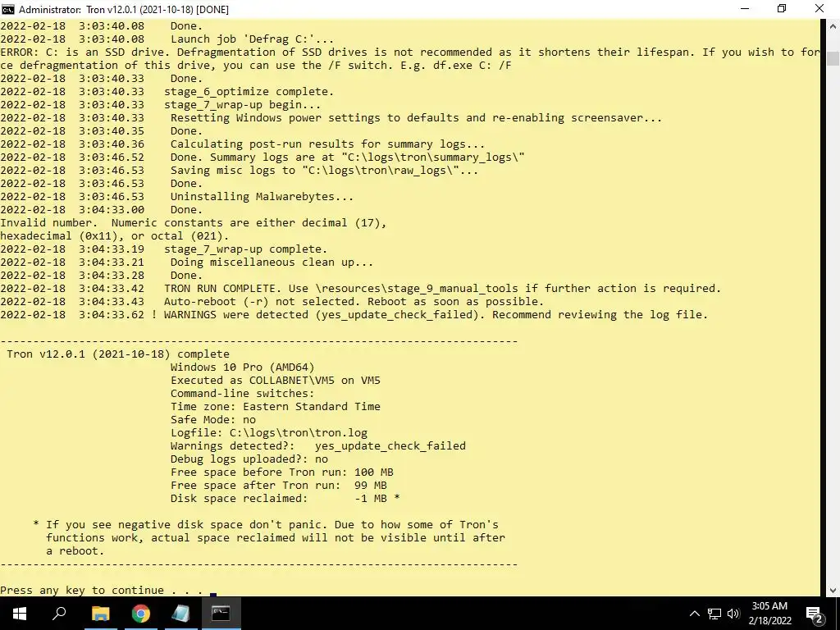Minimize the Tron console window
Viewport: 840px width, 630px height.
(x=745, y=9)
